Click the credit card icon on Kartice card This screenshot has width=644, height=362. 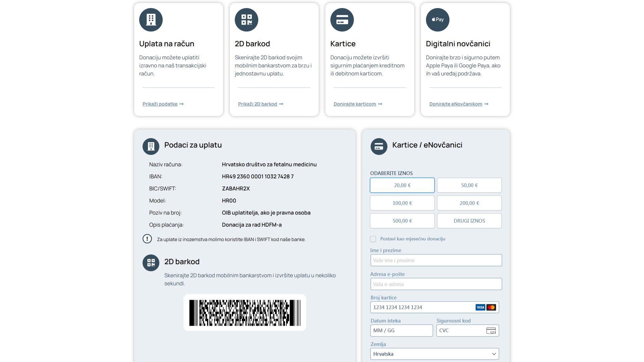coord(342,20)
